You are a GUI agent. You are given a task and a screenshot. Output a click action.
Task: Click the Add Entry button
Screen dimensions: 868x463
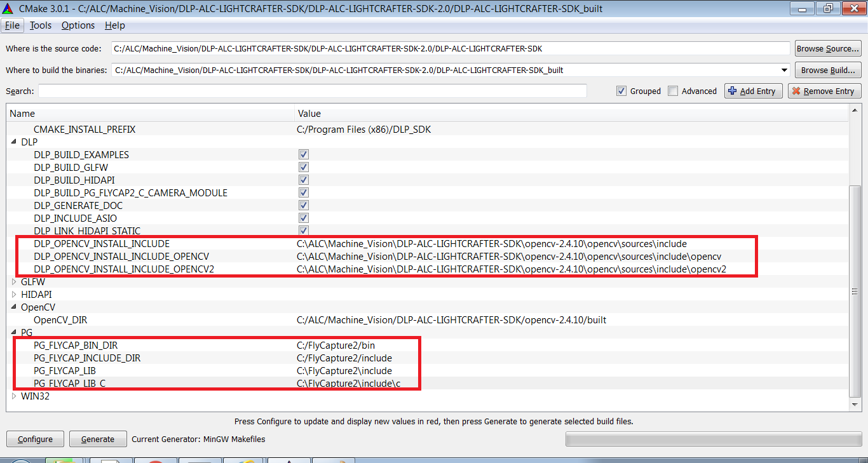[x=753, y=91]
